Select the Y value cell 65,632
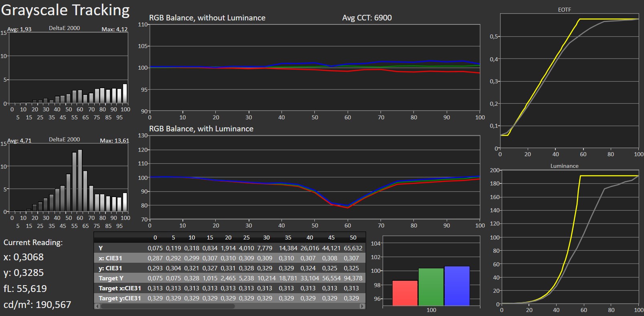 (x=353, y=248)
